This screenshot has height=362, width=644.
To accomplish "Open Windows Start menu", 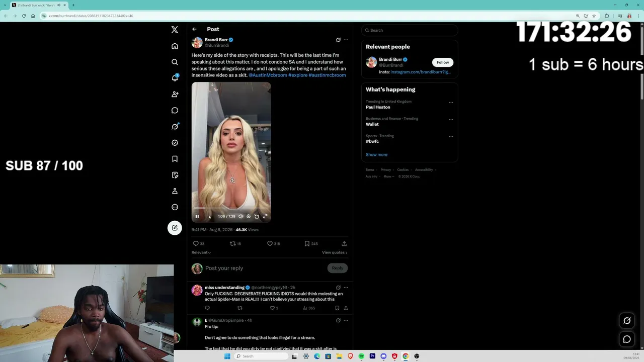I will point(227,356).
